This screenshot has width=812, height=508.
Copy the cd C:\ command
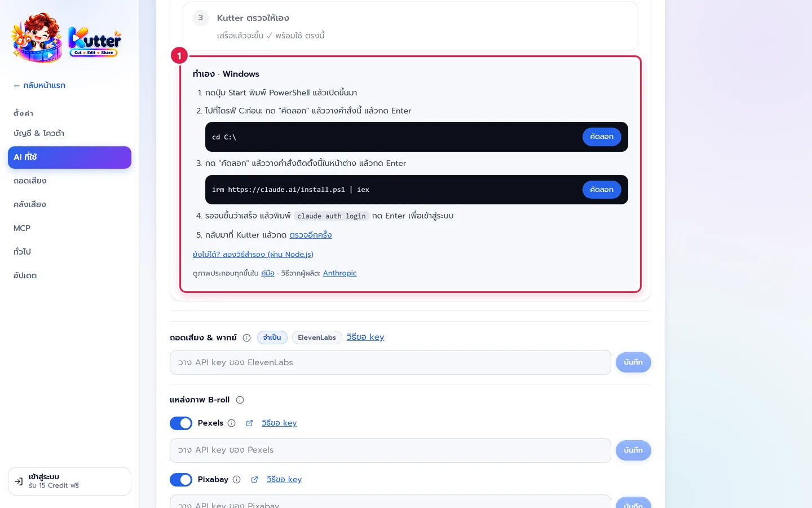coord(602,137)
